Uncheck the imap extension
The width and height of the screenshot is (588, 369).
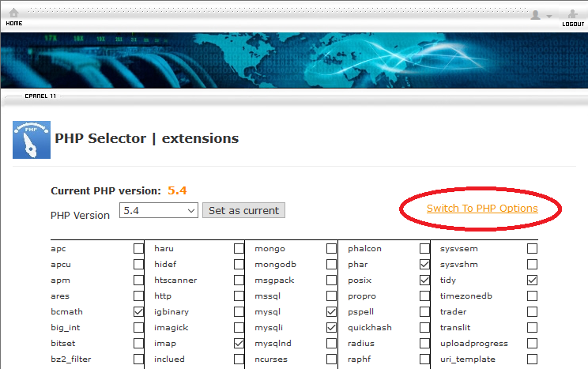click(x=239, y=343)
